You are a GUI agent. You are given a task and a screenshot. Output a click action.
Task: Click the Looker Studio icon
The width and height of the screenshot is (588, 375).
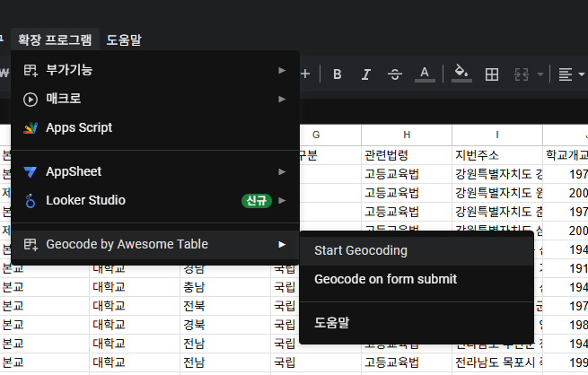coord(31,201)
